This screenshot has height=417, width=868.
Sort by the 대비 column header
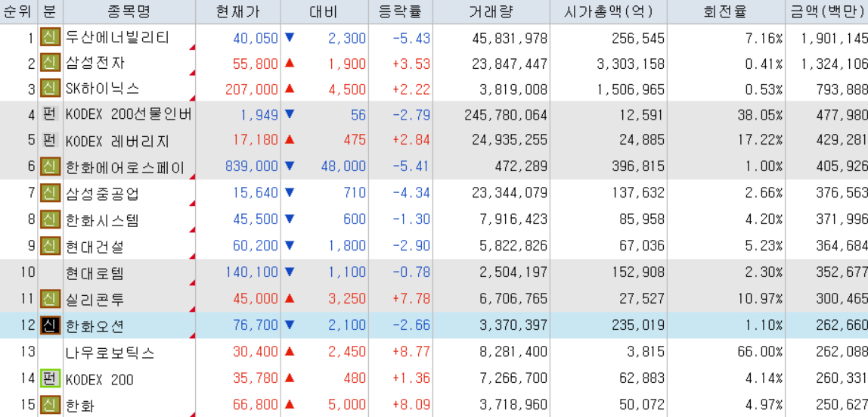pos(324,11)
